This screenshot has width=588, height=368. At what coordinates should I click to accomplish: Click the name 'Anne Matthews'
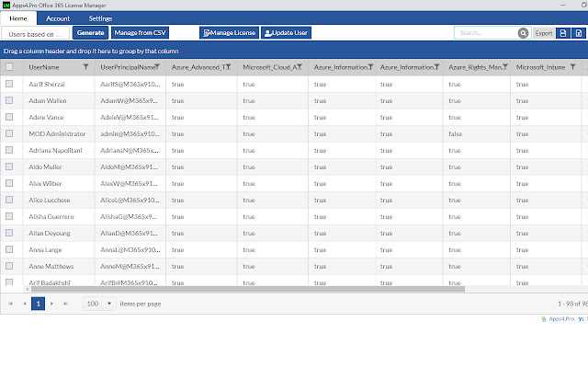pyautogui.click(x=51, y=266)
